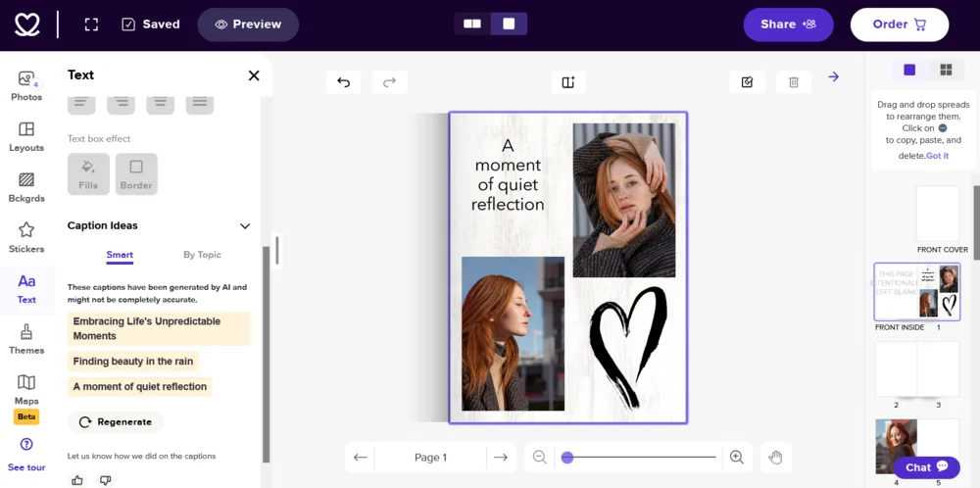980x488 pixels.
Task: Select the hand pan tool
Action: pos(775,457)
